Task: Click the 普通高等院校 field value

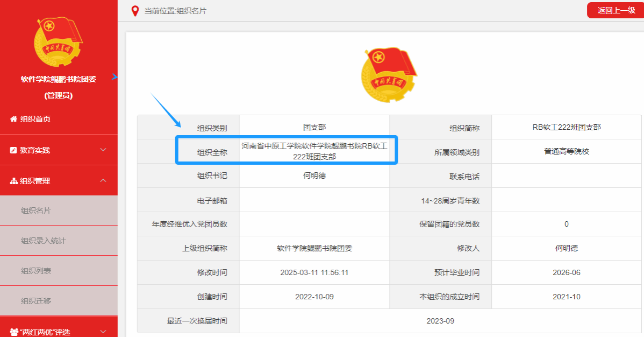Action: (567, 151)
